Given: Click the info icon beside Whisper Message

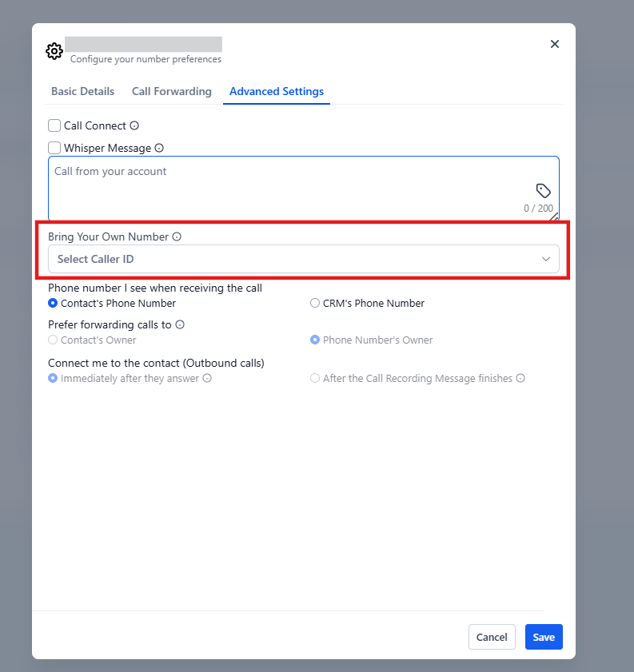Looking at the screenshot, I should (x=159, y=148).
